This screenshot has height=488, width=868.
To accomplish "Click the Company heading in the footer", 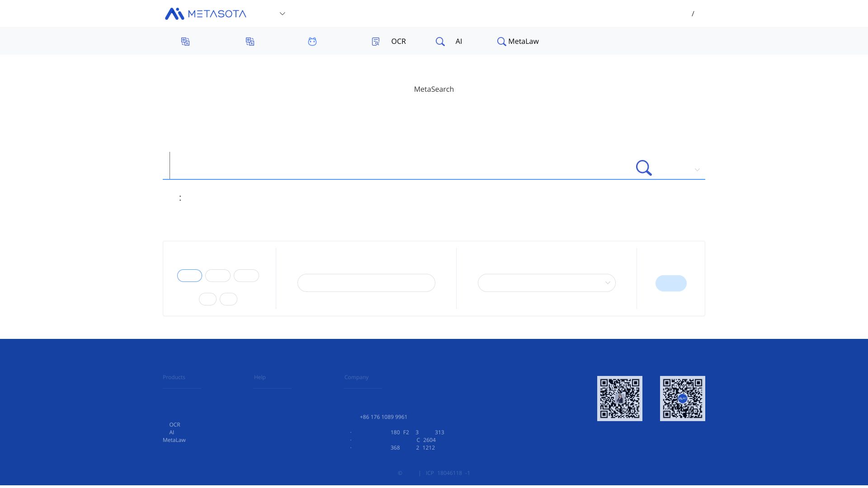I will tap(356, 377).
